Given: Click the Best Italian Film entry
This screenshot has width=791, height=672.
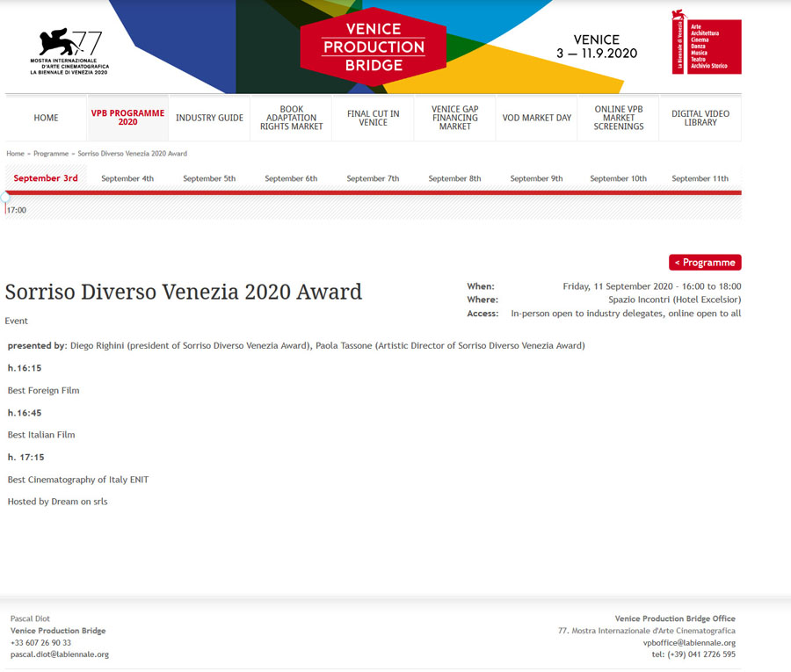Looking at the screenshot, I should pos(41,435).
